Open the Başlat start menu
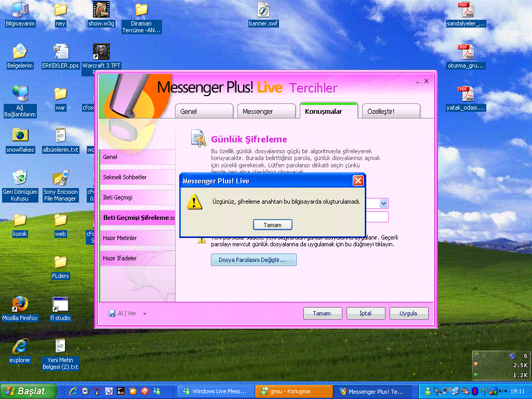Viewport: 532px width, 399px height. click(x=29, y=391)
